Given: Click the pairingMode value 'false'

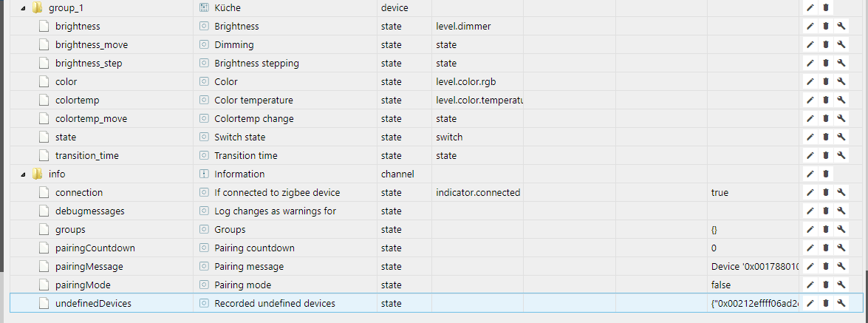Looking at the screenshot, I should click(721, 285).
